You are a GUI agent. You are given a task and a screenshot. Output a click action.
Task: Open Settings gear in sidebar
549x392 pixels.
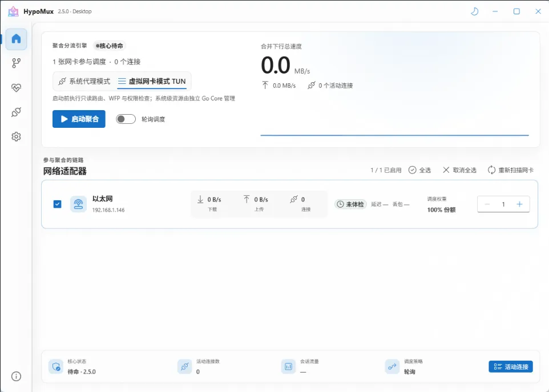point(16,136)
